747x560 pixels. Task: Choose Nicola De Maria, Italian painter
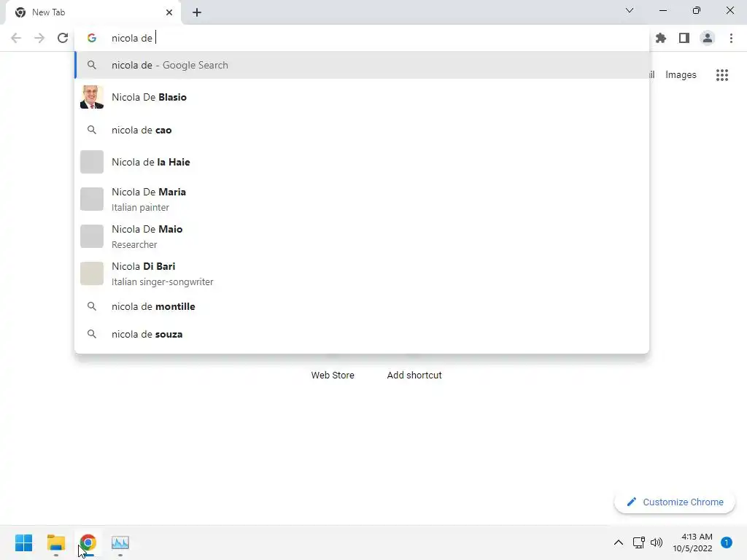pos(362,199)
